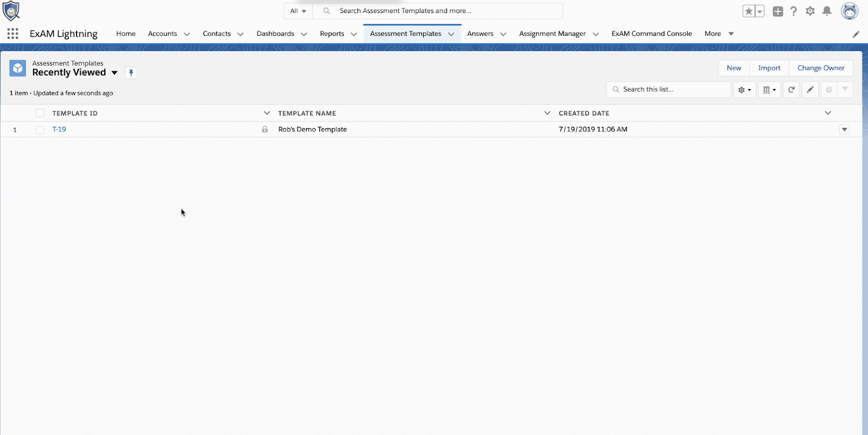Click the pencil icon to edit list inline
The image size is (868, 435).
[810, 89]
